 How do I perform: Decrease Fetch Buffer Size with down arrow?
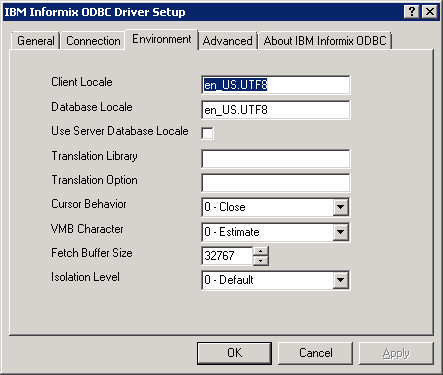(261, 261)
